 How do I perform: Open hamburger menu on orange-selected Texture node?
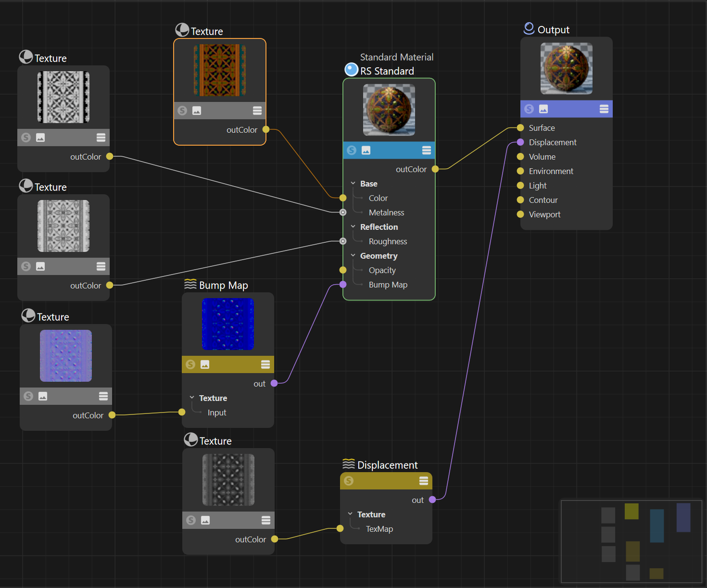(257, 111)
